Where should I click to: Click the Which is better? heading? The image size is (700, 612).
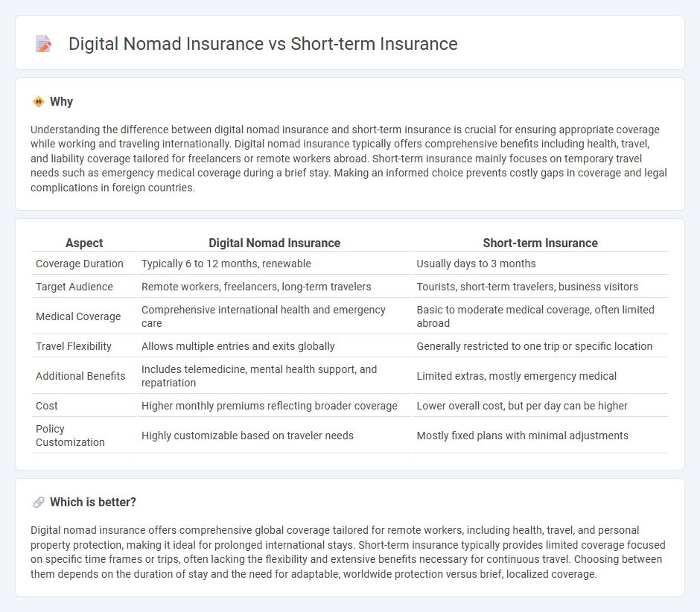(x=93, y=503)
